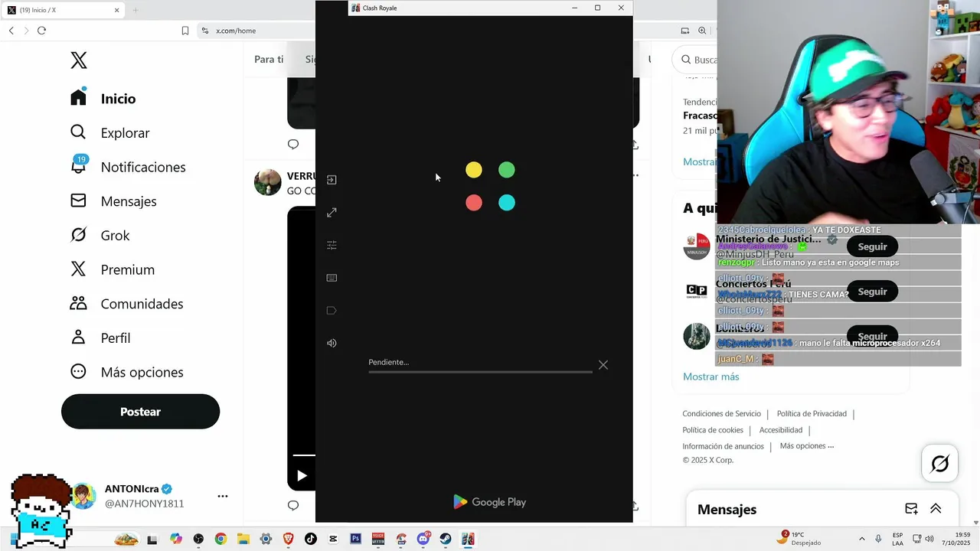
Task: Open Política de cookies link
Action: pos(713,430)
